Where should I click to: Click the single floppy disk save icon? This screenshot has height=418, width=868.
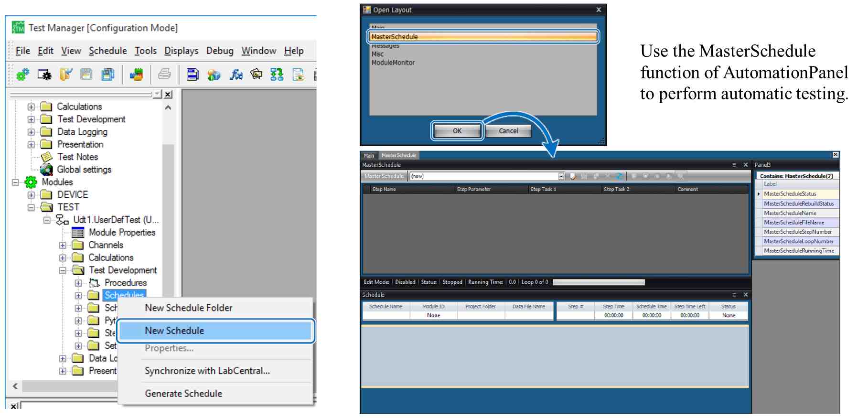[86, 75]
